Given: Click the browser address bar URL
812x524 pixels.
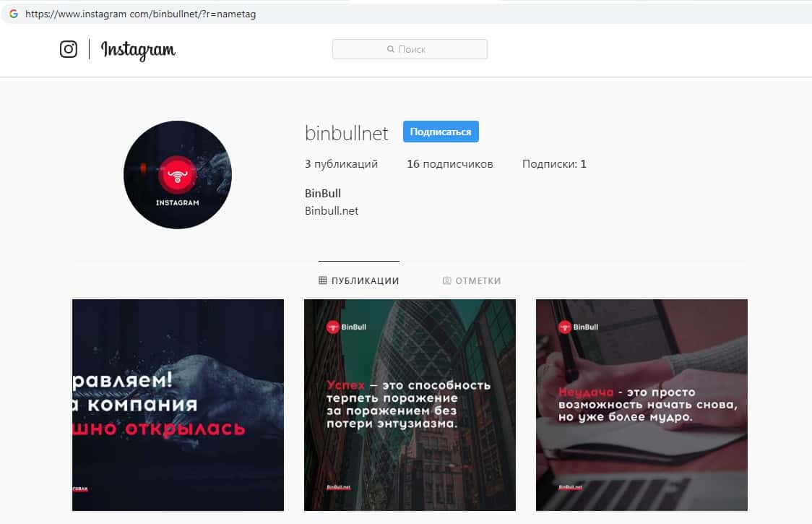Looking at the screenshot, I should [x=140, y=14].
